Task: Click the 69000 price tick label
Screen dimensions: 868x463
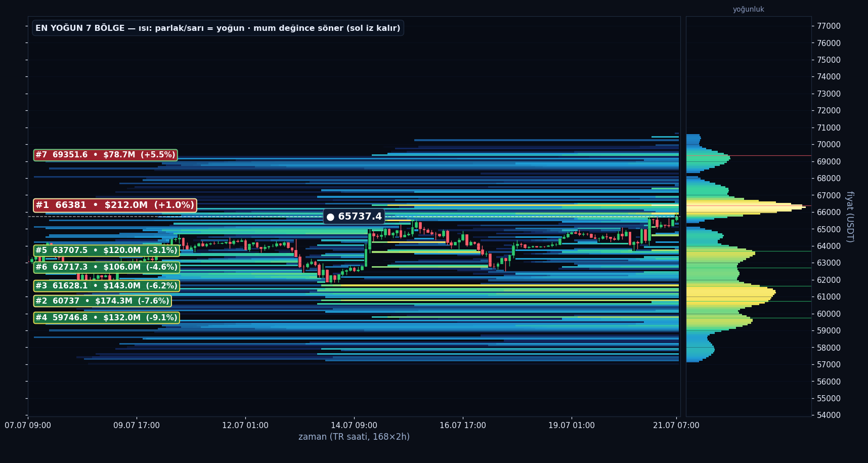Action: (x=829, y=162)
